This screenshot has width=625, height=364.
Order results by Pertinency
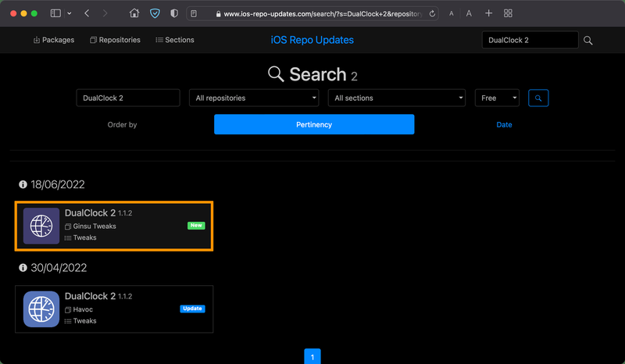[314, 124]
